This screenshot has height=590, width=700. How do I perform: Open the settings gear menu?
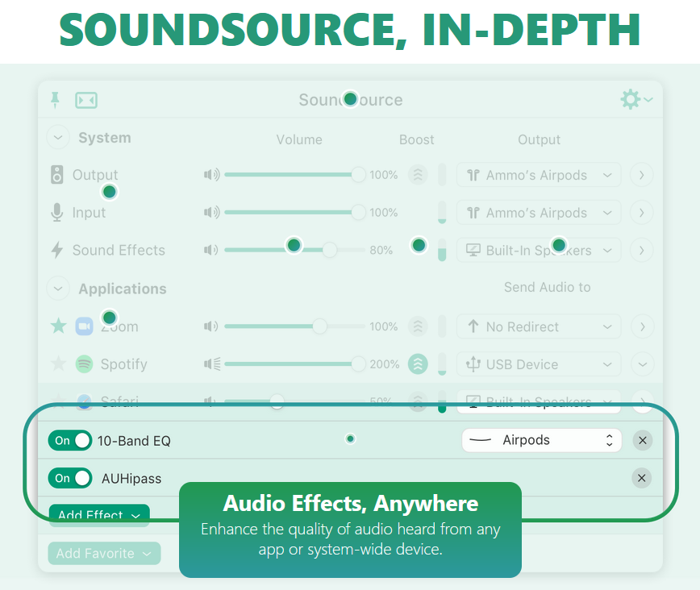click(636, 99)
